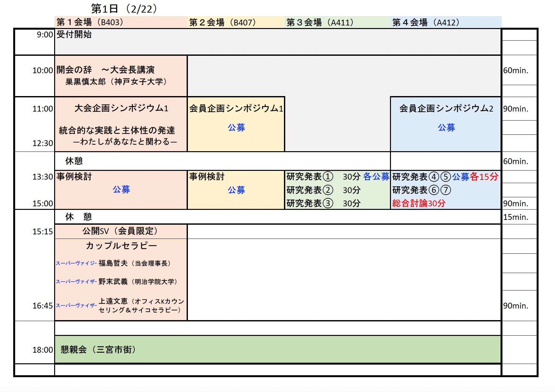Click blue 公募 under 会員企画シンポジウム1
Viewport: 555px width, 392px height.
(x=236, y=128)
